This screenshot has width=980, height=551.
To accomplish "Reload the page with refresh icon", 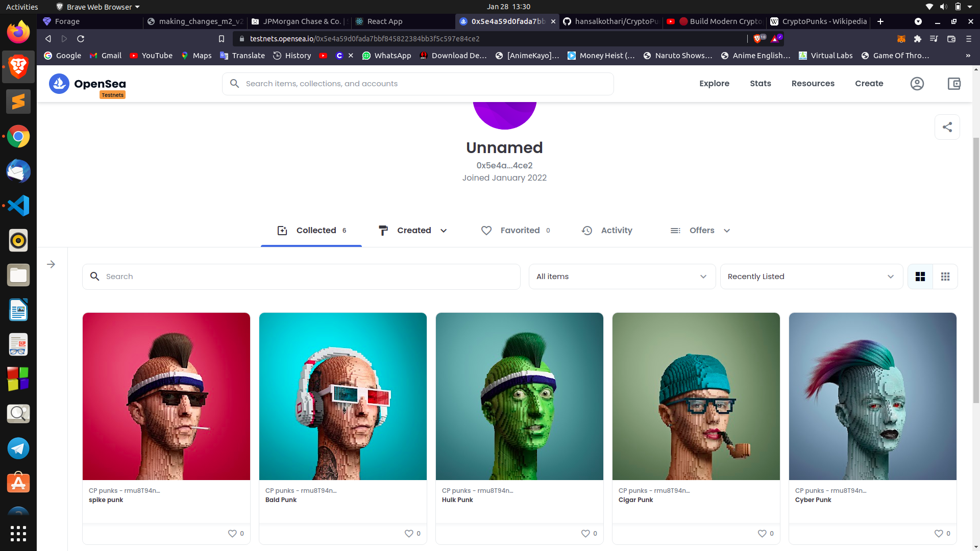I will pyautogui.click(x=81, y=39).
